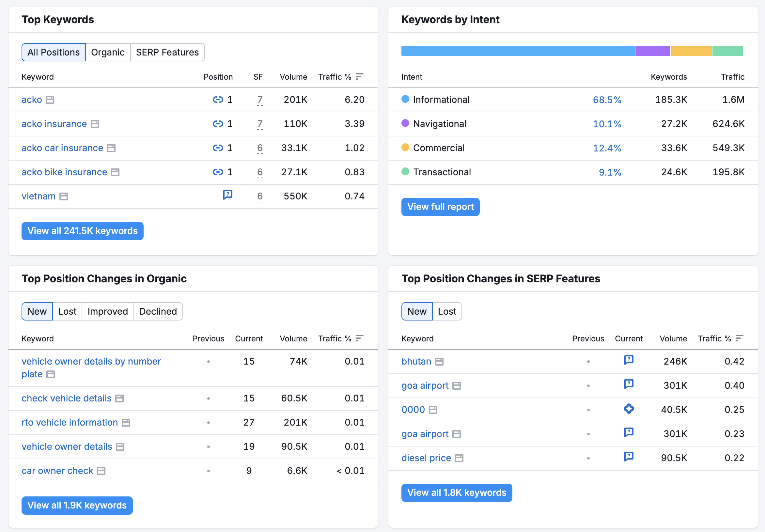Click SF value 6 in vietnam row
The height and width of the screenshot is (532, 765).
260,196
